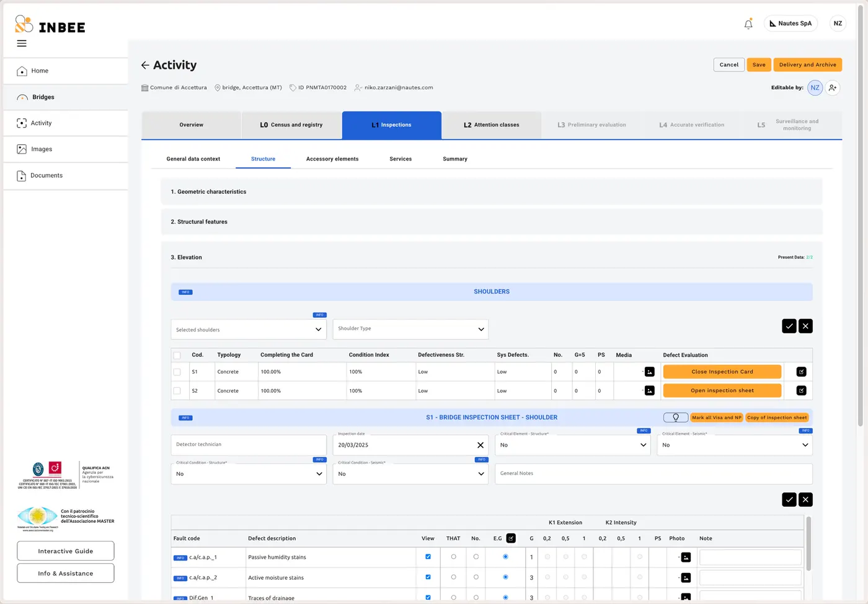Click the Cancel button
The height and width of the screenshot is (604, 868).
[729, 64]
